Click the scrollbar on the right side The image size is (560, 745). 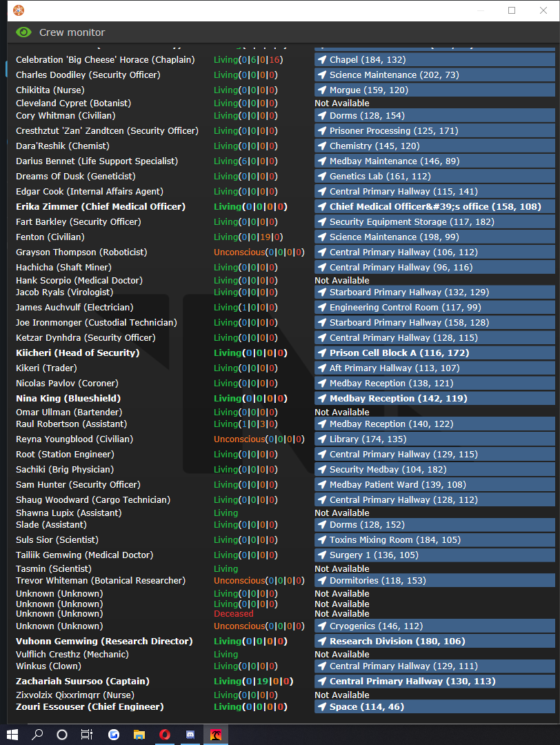pyautogui.click(x=555, y=345)
